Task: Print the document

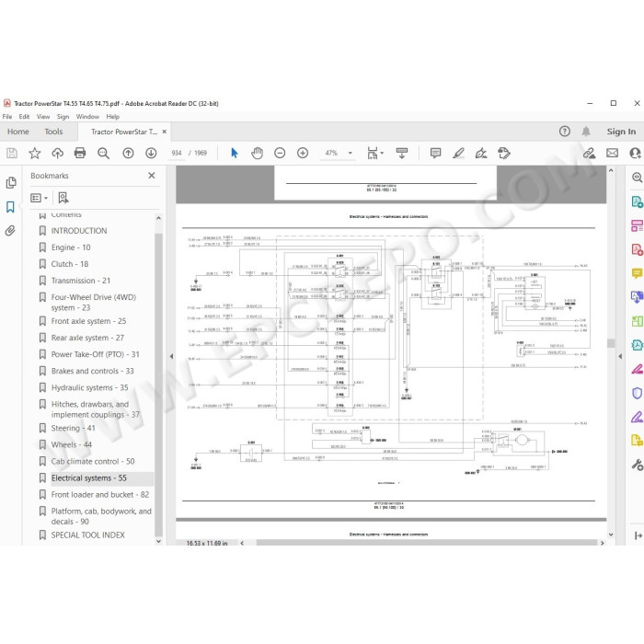Action: tap(80, 154)
